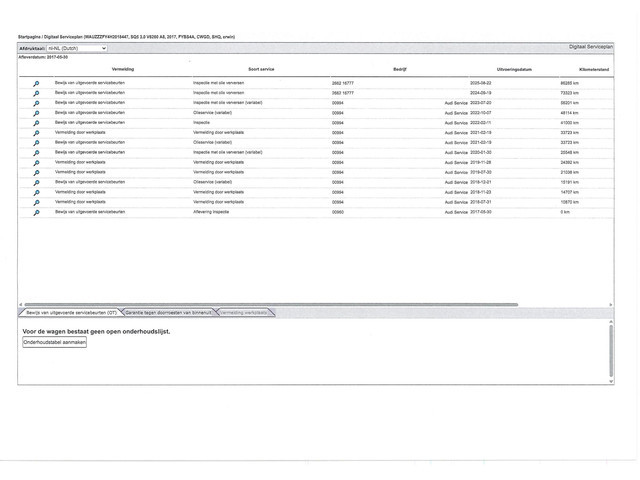This screenshot has width=640, height=480.
Task: Switch to Garantie tegen doorroesten van binnenuit tab
Action: click(x=168, y=313)
